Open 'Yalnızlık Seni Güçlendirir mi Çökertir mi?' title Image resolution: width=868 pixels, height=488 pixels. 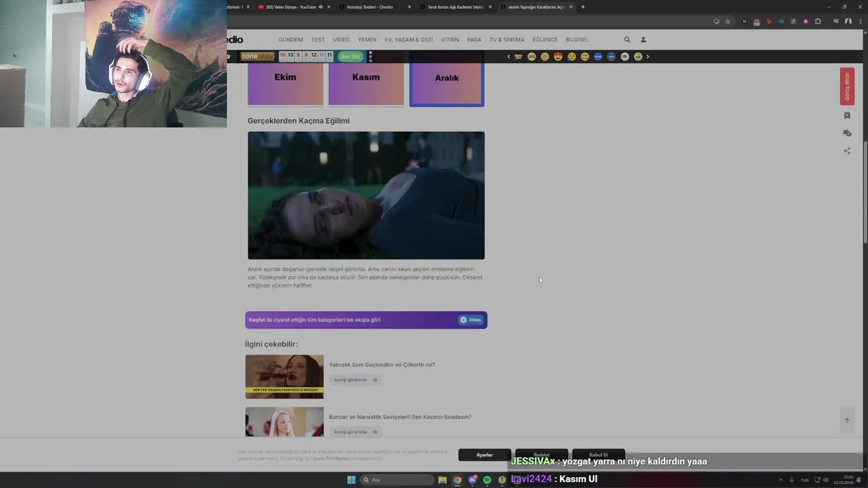click(382, 365)
